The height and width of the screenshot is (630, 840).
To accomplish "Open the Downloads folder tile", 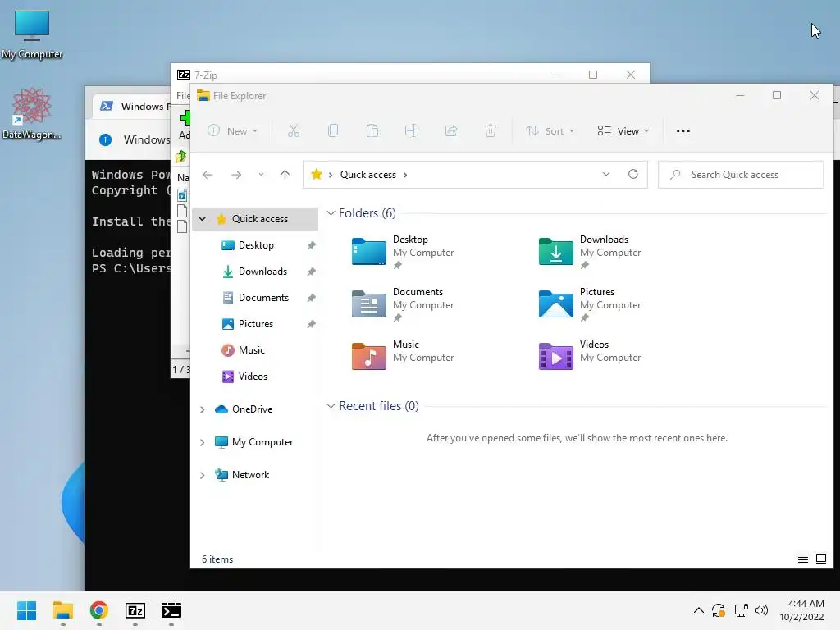I will (590, 252).
